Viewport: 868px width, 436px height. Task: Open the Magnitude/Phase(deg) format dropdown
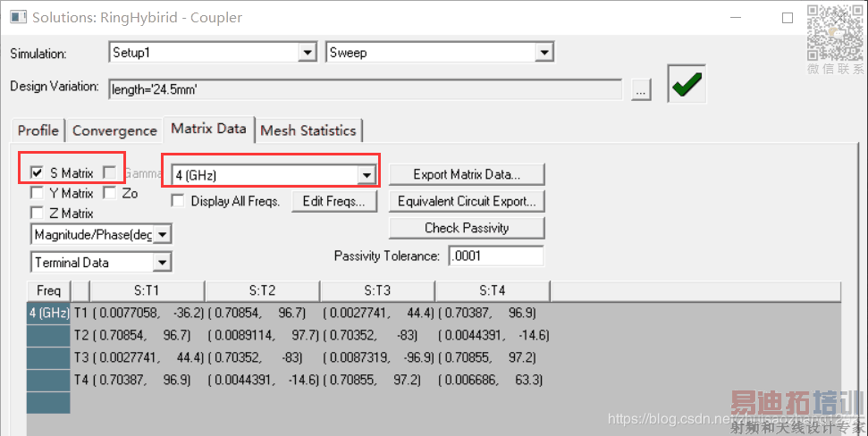pos(162,235)
